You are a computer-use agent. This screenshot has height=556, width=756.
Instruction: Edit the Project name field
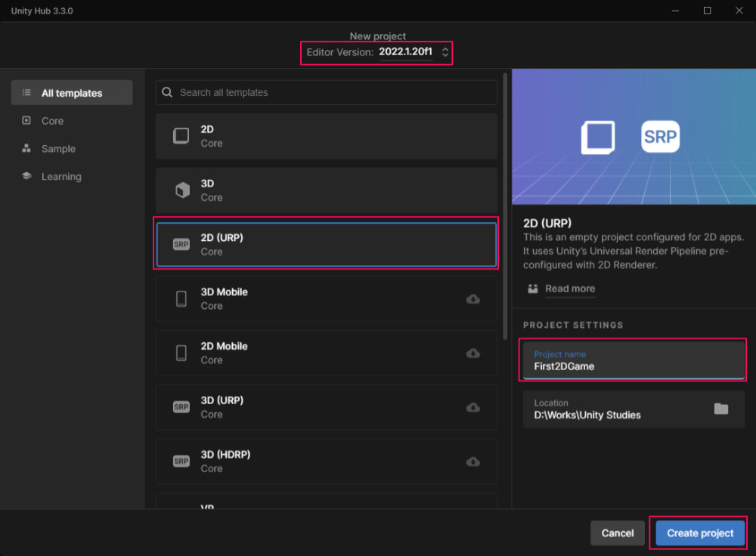point(634,360)
